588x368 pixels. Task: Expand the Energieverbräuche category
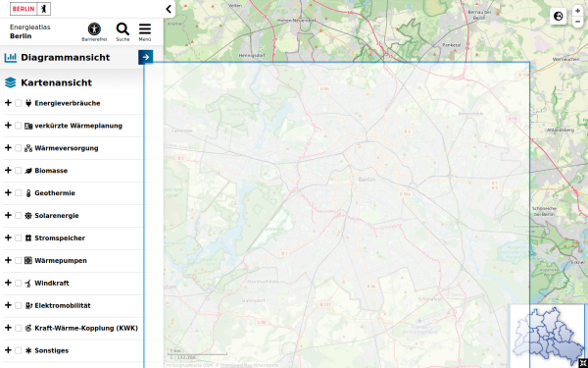(x=8, y=103)
